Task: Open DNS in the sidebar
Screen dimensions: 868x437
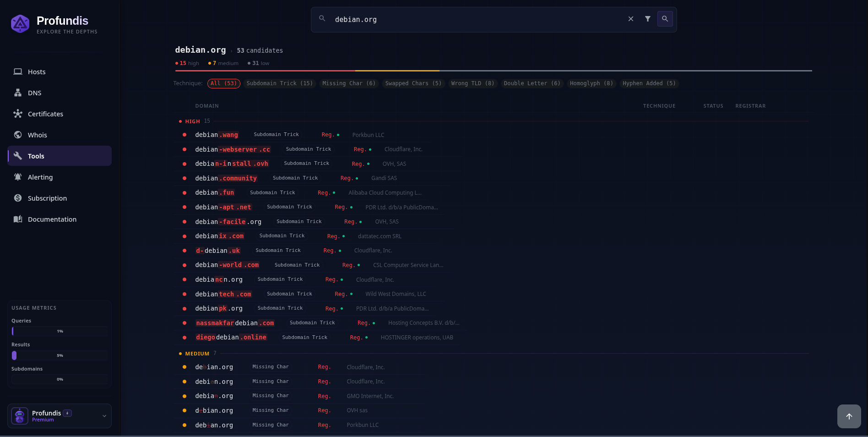Action: [x=60, y=93]
